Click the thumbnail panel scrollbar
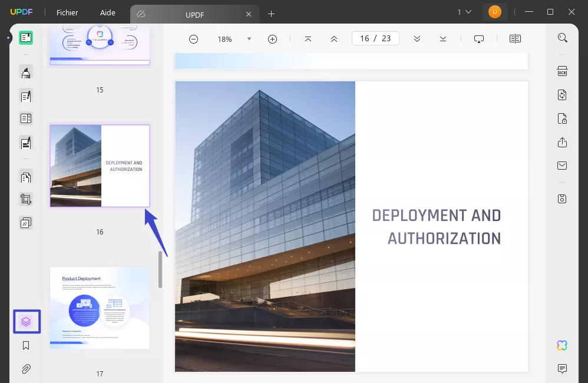588x383 pixels. [160, 270]
